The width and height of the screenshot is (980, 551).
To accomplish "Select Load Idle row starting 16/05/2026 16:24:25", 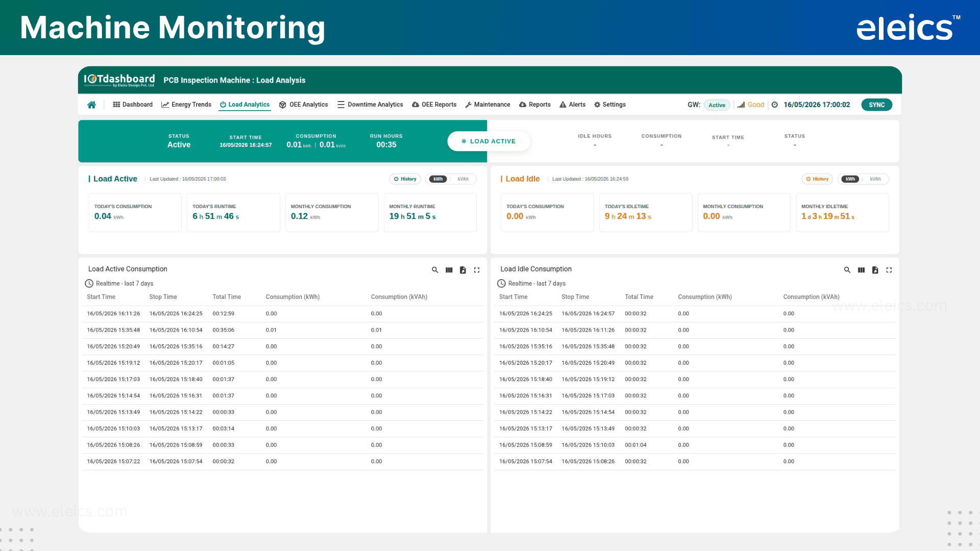I will (695, 314).
